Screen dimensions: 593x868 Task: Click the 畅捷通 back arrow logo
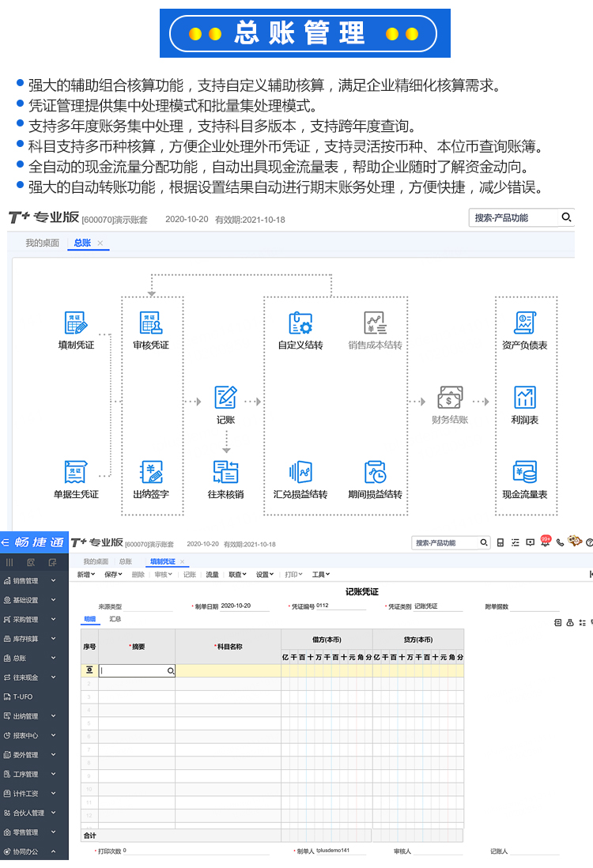(x=5, y=542)
